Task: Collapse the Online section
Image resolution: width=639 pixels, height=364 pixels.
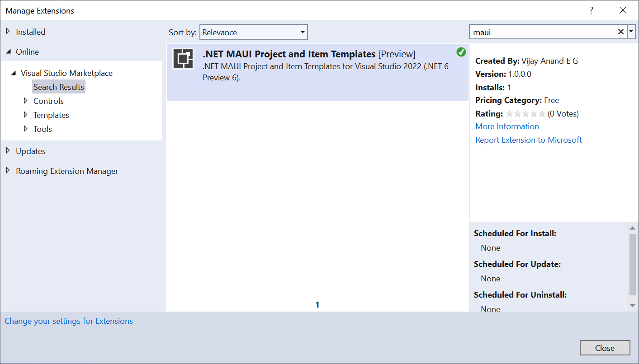Action: (8, 51)
